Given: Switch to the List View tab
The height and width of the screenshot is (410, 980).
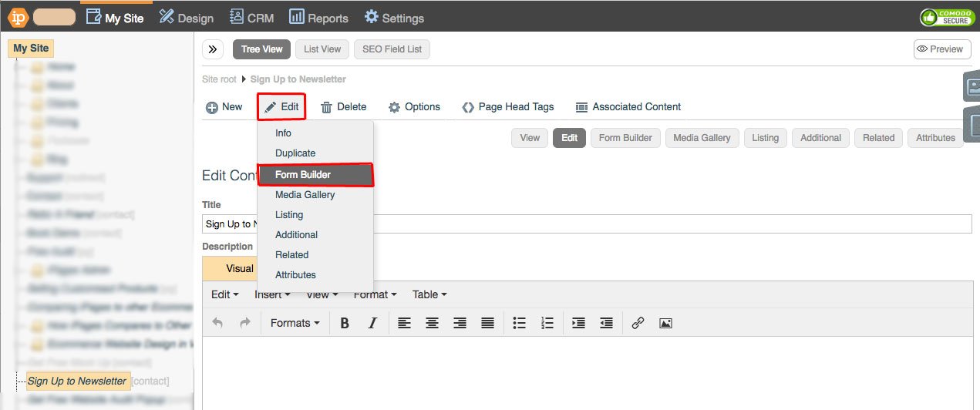Looking at the screenshot, I should (x=322, y=49).
